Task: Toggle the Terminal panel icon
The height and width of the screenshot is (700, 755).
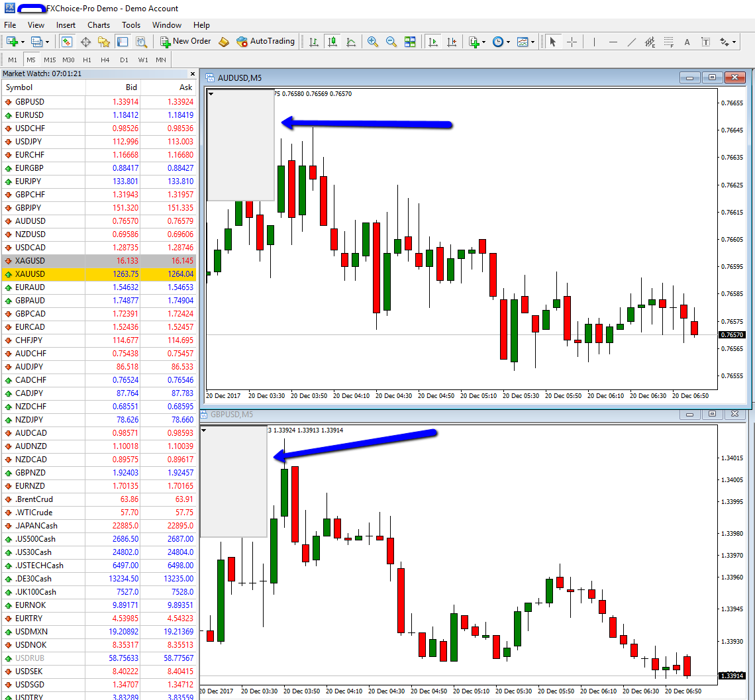Action: [x=123, y=42]
